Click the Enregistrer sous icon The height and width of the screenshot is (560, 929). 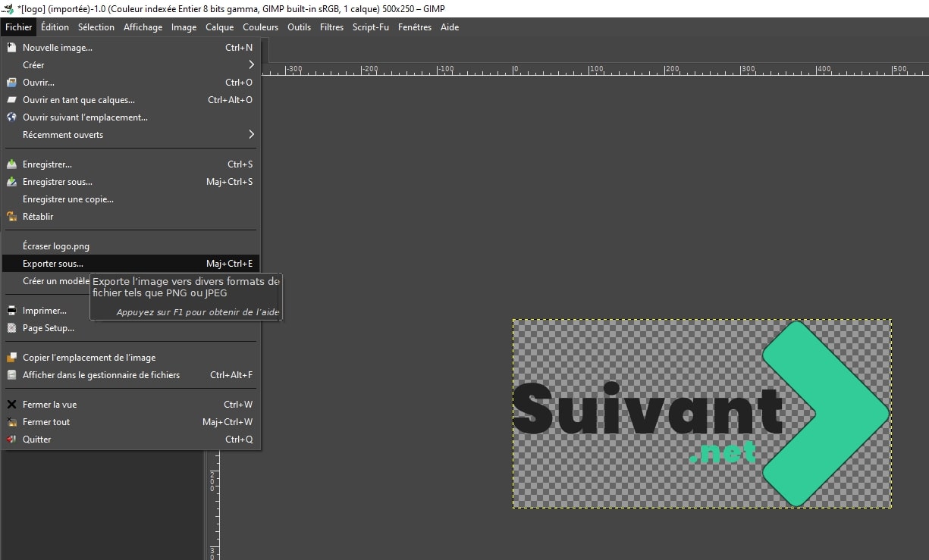[x=11, y=182]
